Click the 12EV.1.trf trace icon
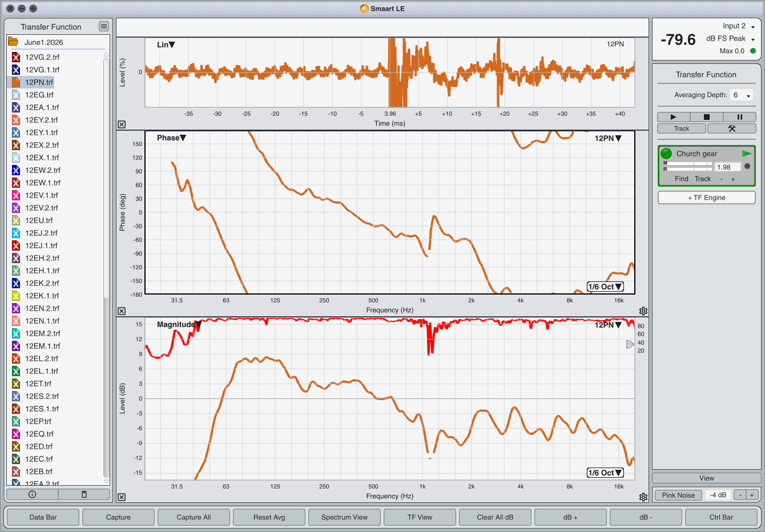This screenshot has width=765, height=532. pyautogui.click(x=16, y=195)
